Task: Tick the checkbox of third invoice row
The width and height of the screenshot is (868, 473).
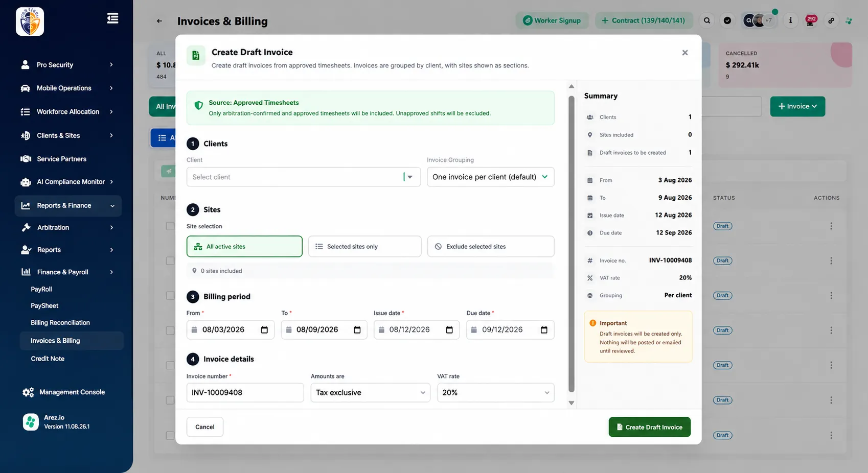Action: (x=170, y=296)
